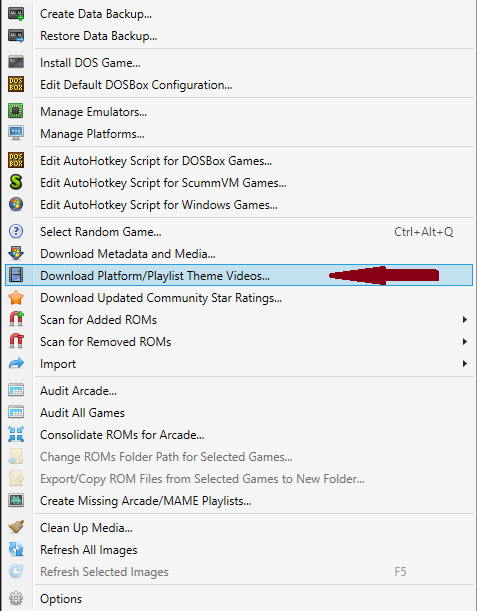477x611 pixels.
Task: Click the Create Data Backup drive icon
Action: pos(16,14)
